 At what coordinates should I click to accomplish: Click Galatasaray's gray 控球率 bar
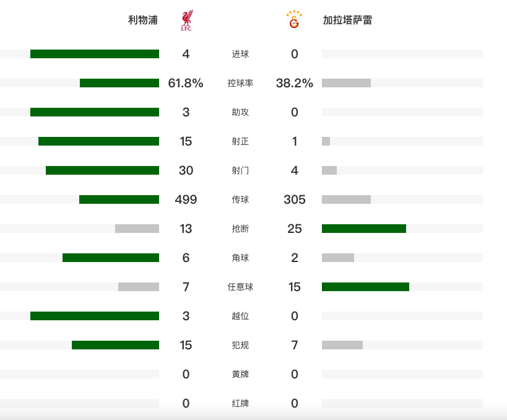[346, 83]
